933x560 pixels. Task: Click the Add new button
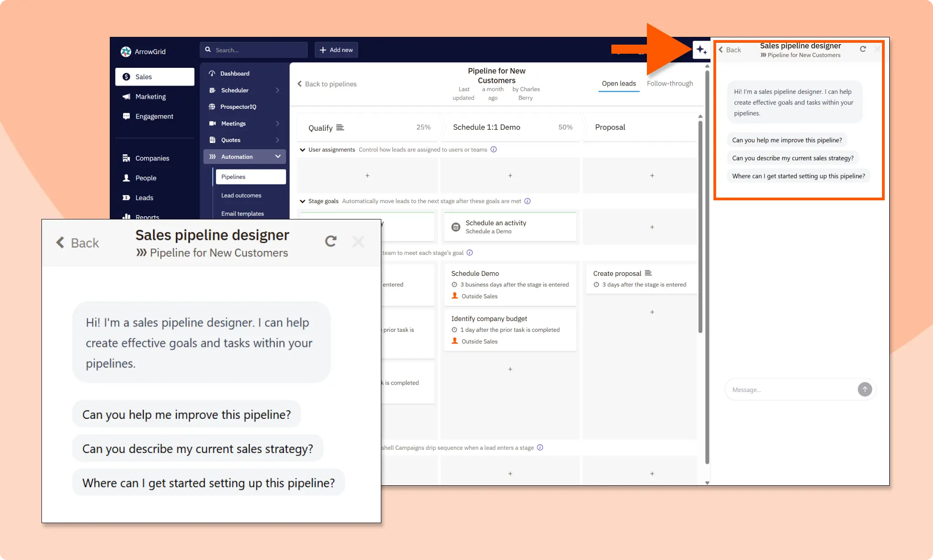336,50
